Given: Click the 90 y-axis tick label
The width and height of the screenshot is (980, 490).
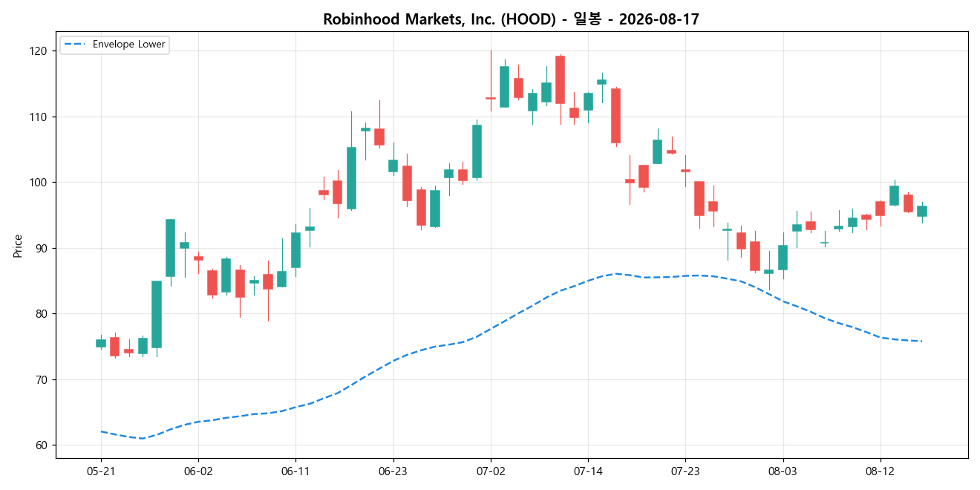Looking at the screenshot, I should (x=42, y=248).
